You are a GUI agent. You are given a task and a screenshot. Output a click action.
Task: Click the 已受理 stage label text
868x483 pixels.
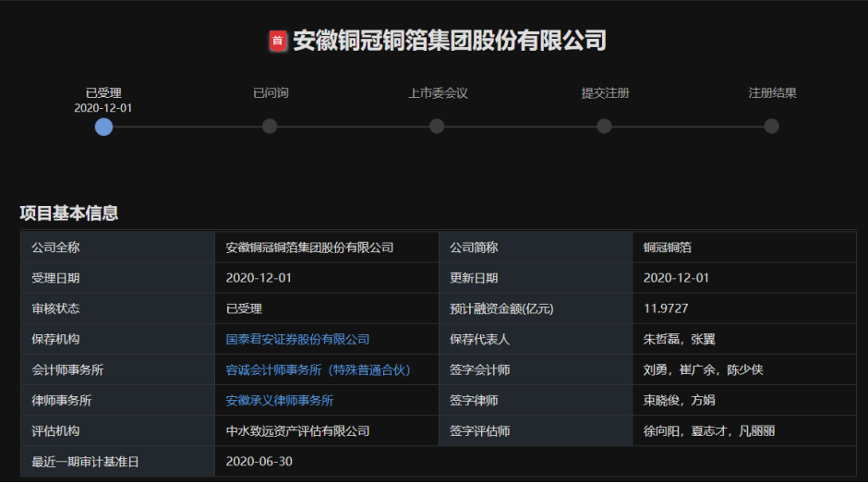(x=103, y=93)
